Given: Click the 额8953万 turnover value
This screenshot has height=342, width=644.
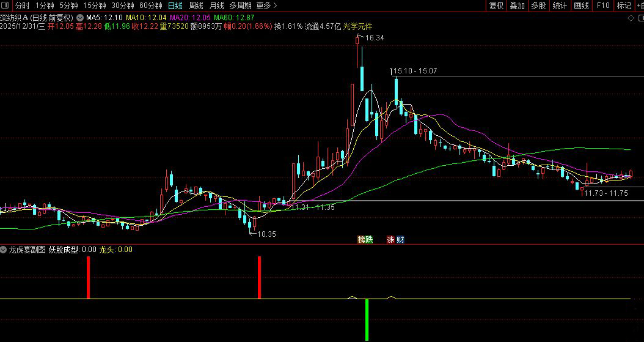Looking at the screenshot, I should coord(206,26).
